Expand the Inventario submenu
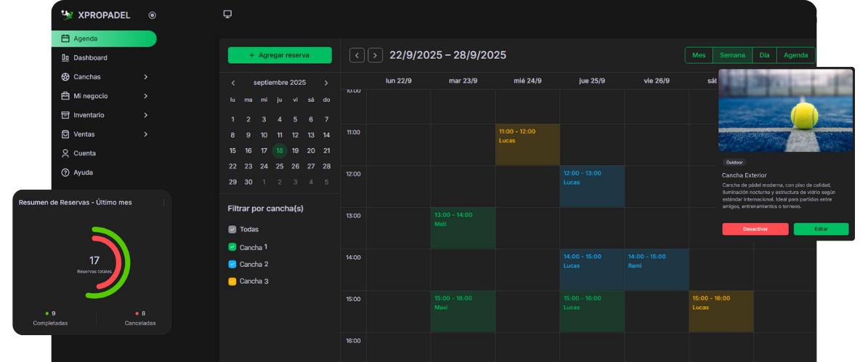This screenshot has height=362, width=868. click(x=145, y=115)
